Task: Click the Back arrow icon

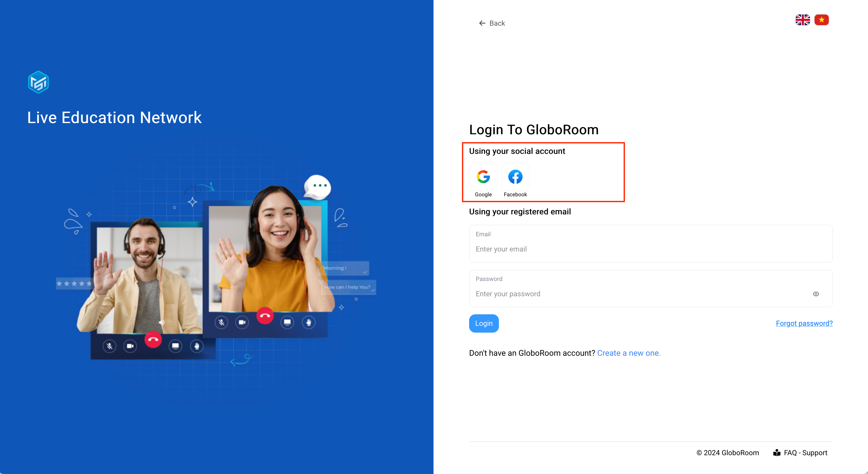Action: click(x=482, y=23)
